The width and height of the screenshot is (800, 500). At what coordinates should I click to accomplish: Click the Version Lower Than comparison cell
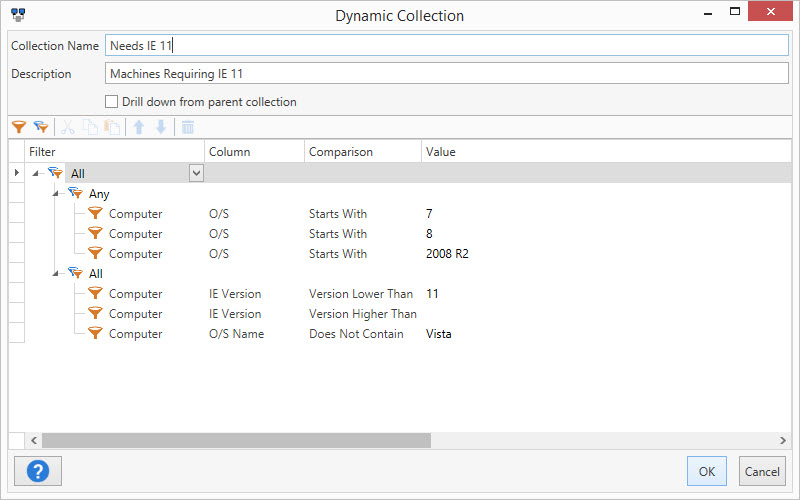[361, 293]
